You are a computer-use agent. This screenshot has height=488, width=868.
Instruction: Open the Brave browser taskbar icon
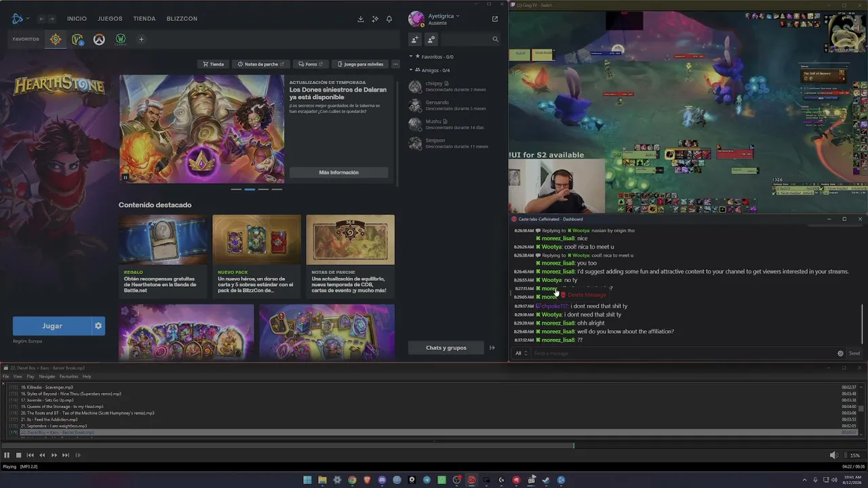click(x=367, y=480)
